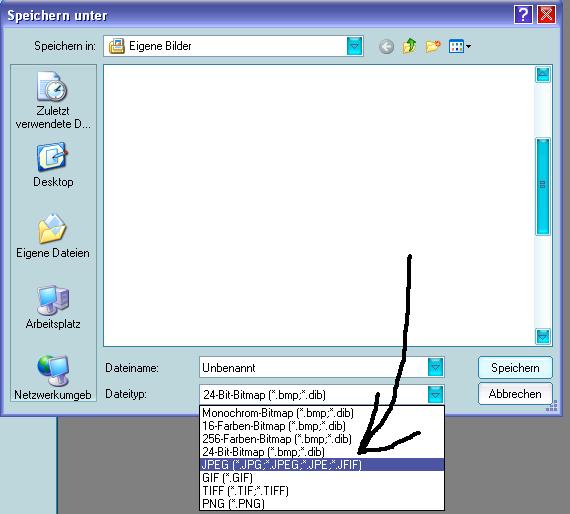Select JPEG file type from list
The width and height of the screenshot is (570, 514).
click(x=322, y=465)
